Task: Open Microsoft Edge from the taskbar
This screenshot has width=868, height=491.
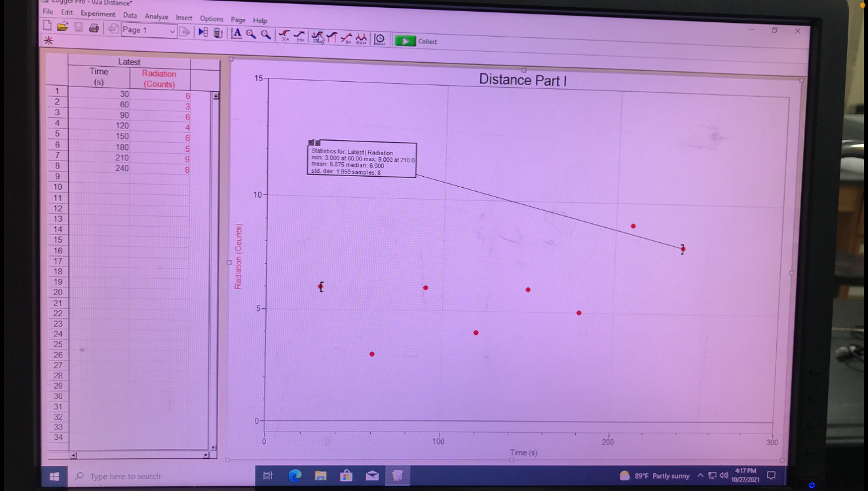Action: click(295, 476)
